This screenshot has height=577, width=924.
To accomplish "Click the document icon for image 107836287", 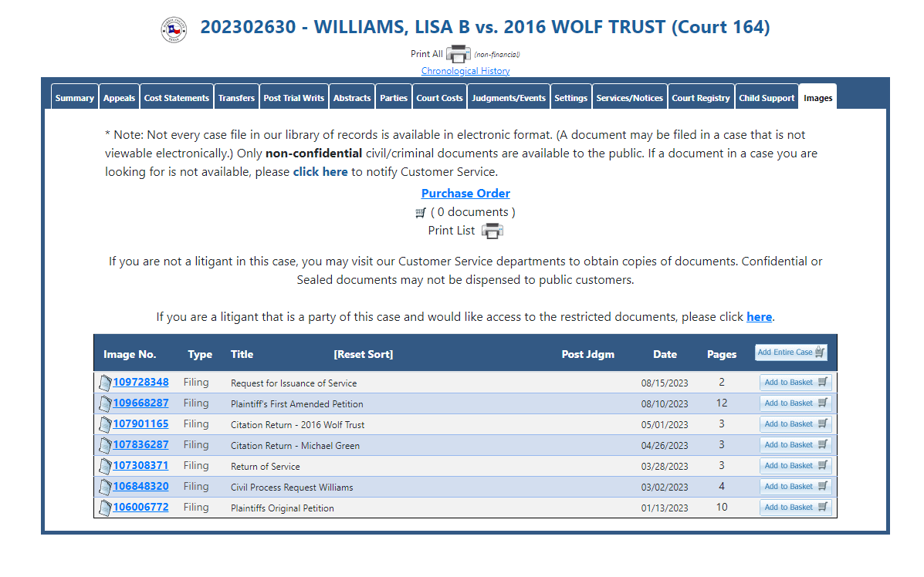I will tap(105, 445).
